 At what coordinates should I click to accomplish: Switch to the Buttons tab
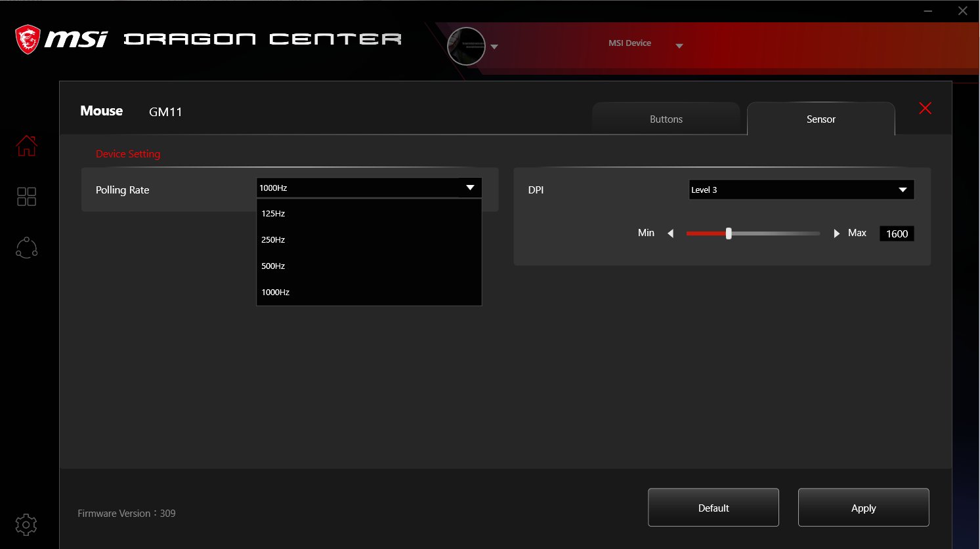[x=666, y=119]
